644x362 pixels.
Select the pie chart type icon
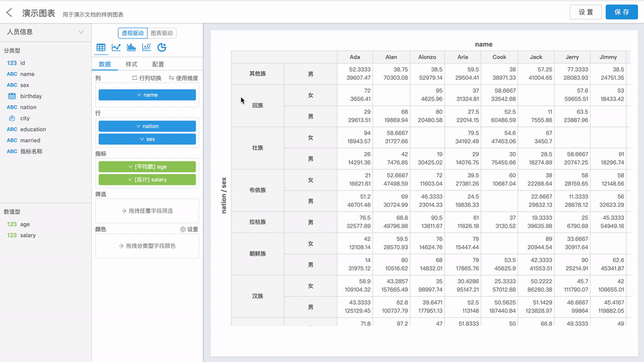click(x=162, y=48)
